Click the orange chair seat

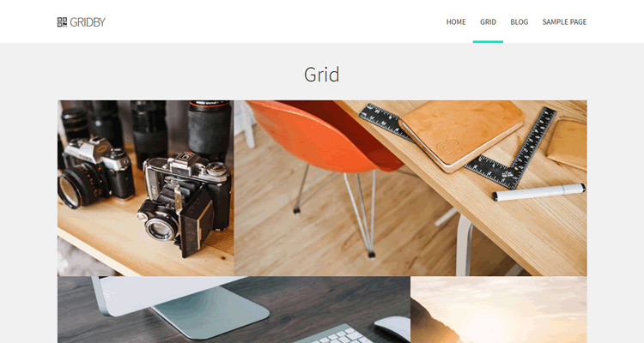(x=325, y=135)
